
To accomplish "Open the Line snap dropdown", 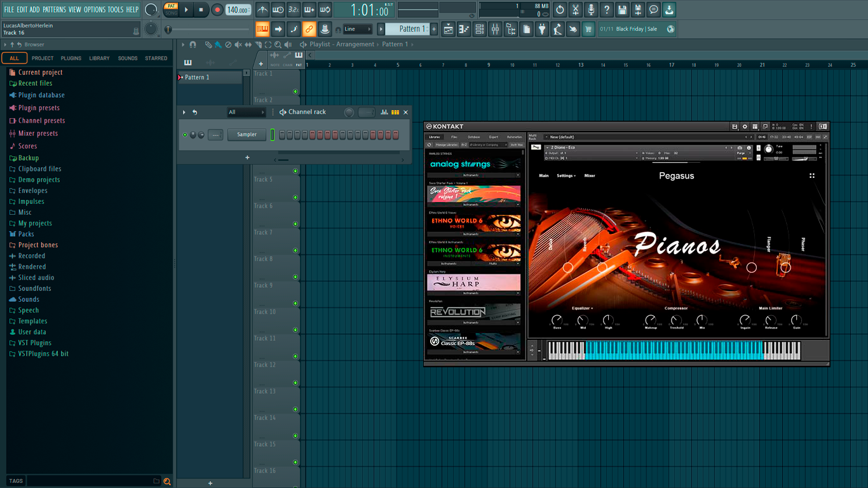I will 357,29.
